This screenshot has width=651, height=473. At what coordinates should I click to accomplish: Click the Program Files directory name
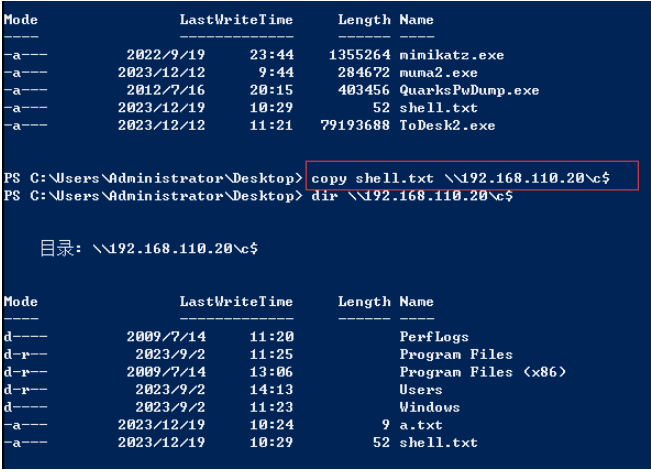[456, 354]
